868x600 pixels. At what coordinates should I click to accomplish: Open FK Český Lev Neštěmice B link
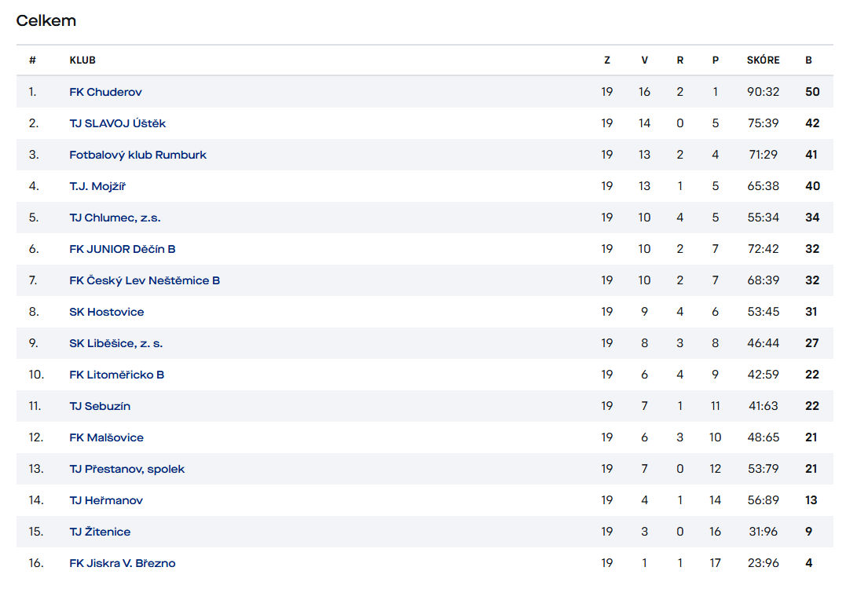point(145,280)
